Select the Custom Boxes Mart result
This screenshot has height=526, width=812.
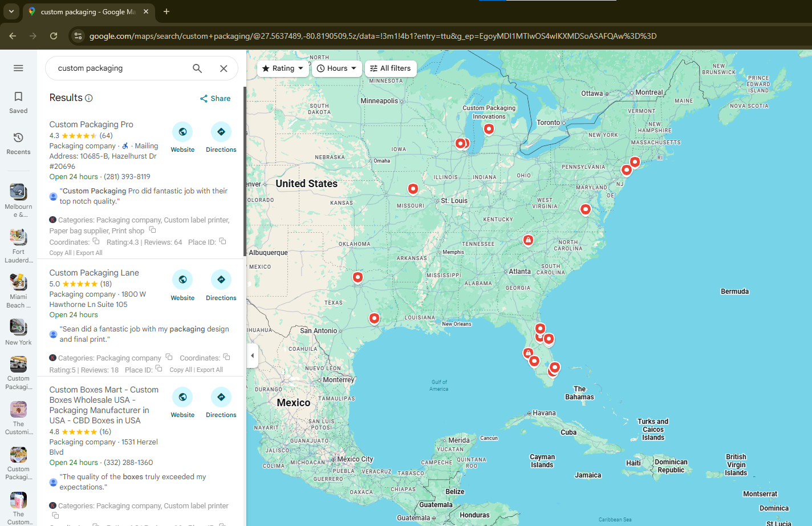coord(104,404)
